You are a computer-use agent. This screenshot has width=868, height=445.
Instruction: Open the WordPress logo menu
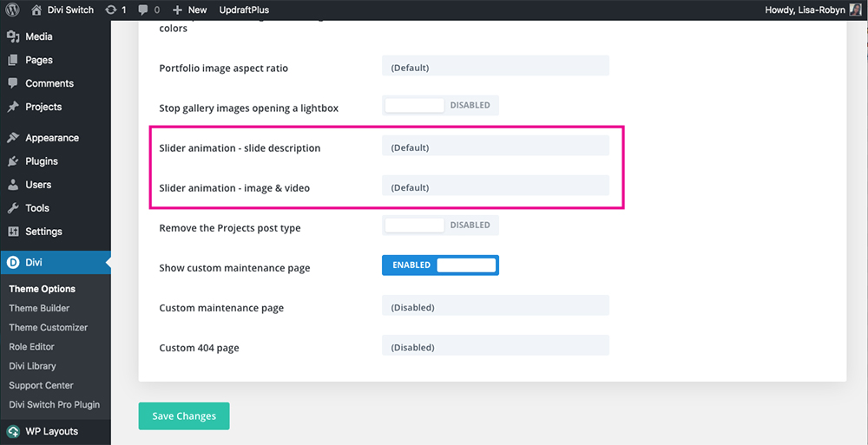pos(13,10)
